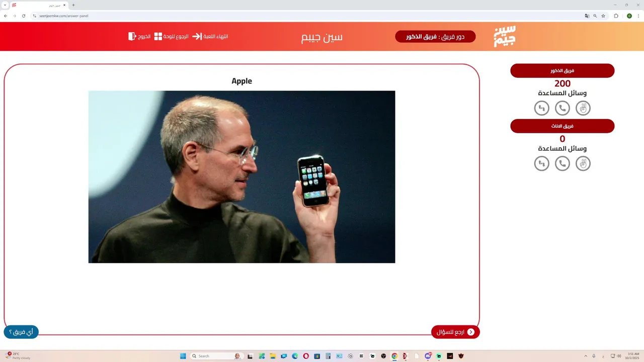This screenshot has width=644, height=362.
Task: Bookmark this page with star icon
Action: 603,16
